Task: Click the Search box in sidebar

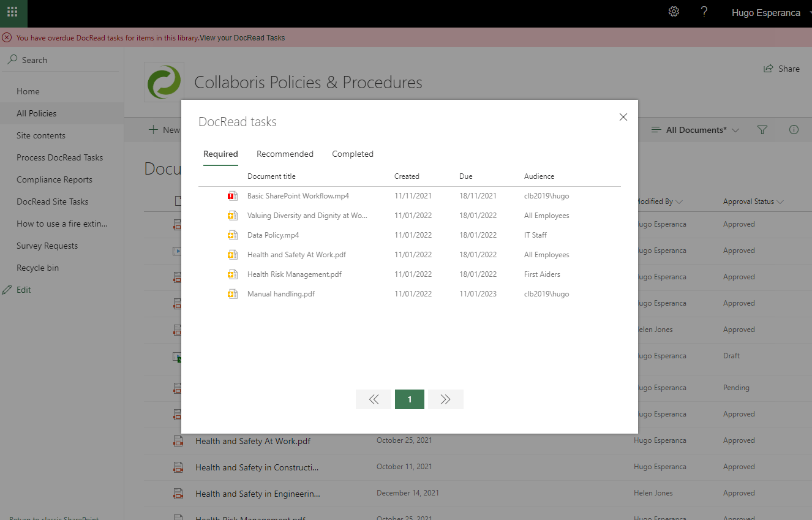Action: tap(61, 60)
